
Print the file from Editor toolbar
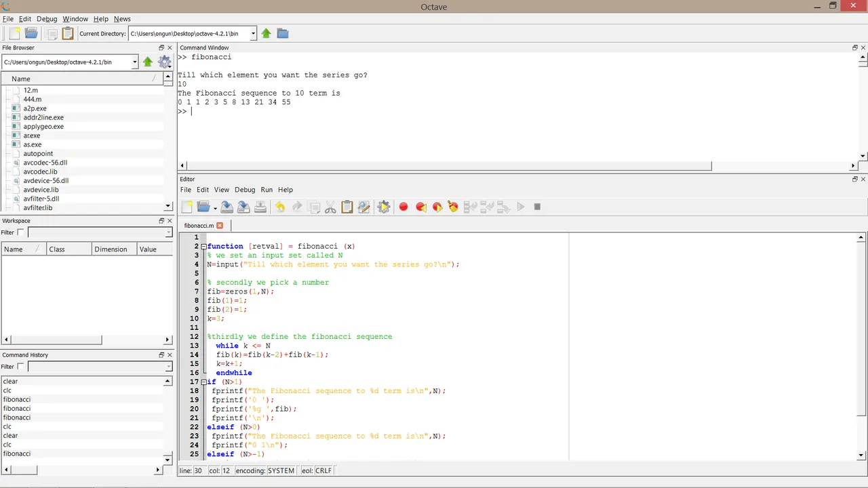(260, 207)
